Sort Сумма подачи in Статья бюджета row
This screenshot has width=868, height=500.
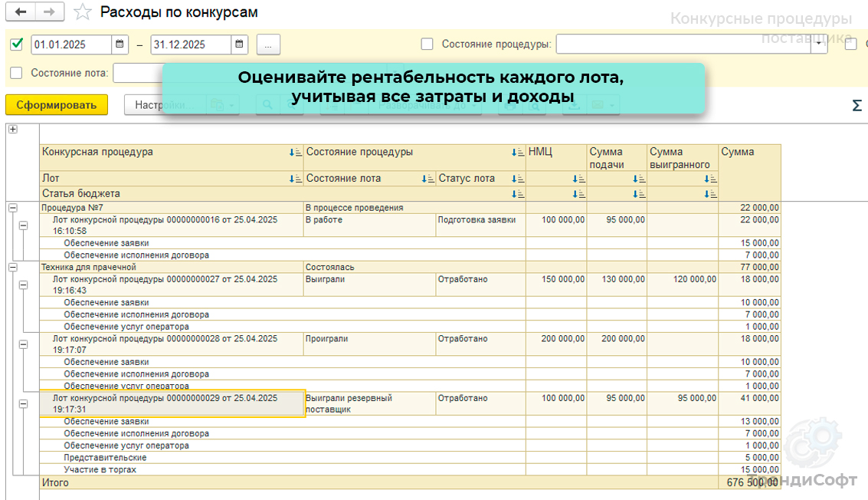pos(639,193)
